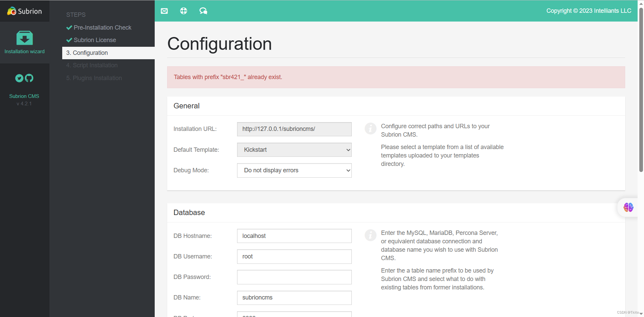The image size is (644, 317).
Task: Select the 4. Script Installation step
Action: tap(92, 65)
